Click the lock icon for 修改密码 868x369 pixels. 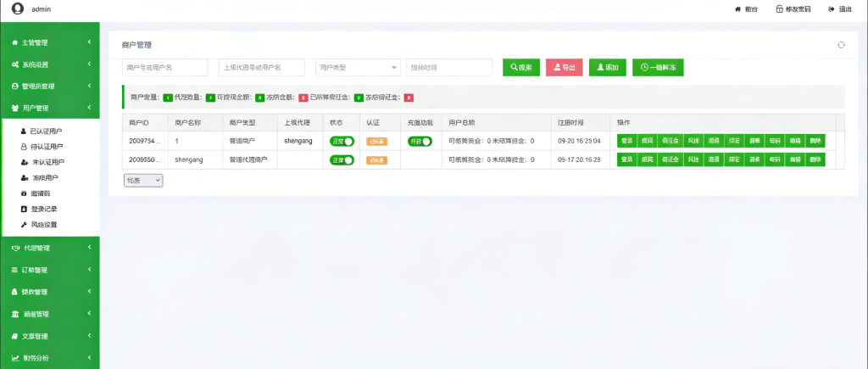pyautogui.click(x=780, y=9)
